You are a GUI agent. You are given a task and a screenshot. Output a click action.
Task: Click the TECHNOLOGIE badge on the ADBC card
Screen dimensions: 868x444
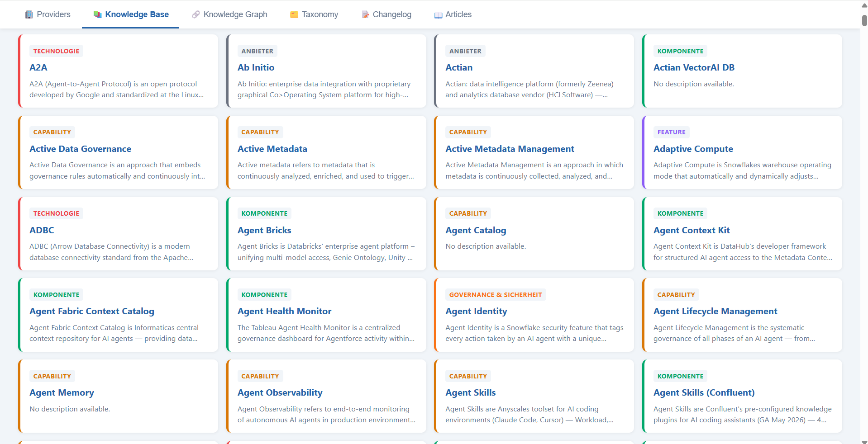pyautogui.click(x=56, y=213)
